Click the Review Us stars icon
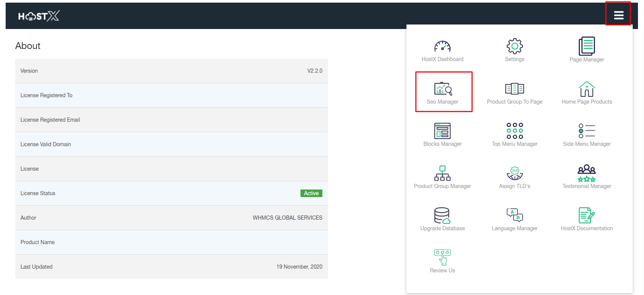 click(x=442, y=257)
